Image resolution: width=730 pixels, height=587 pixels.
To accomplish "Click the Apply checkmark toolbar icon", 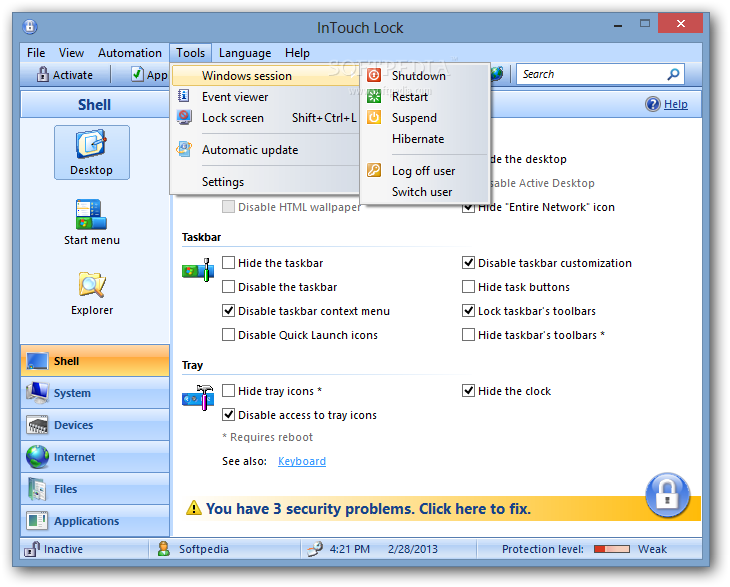I will point(137,74).
